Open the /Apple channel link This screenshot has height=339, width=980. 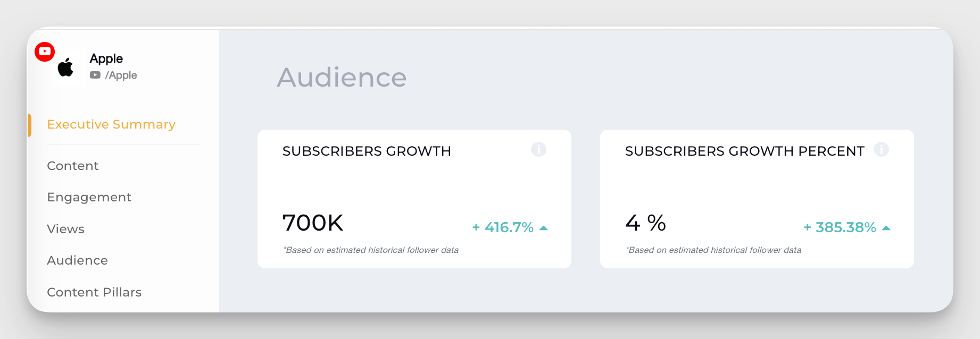121,75
